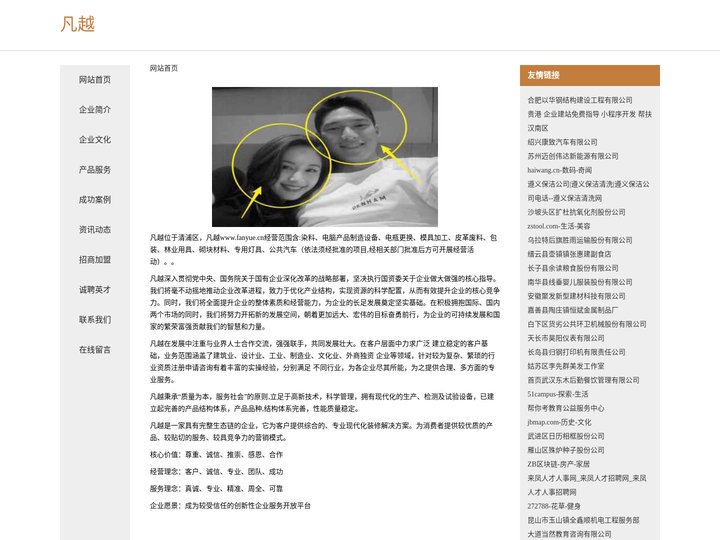720x540 pixels.
Task: Open 武进区日历相框股份公司 link
Action: click(566, 436)
